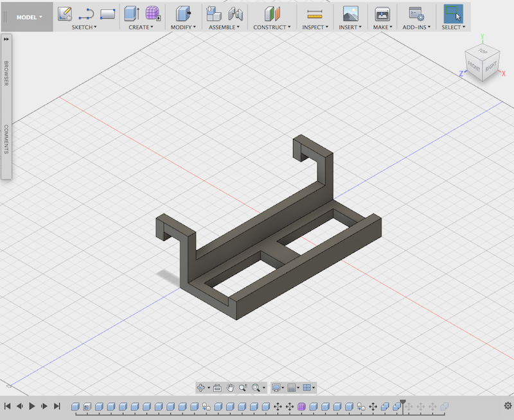The image size is (514, 420).
Task: Expand the side panel with double-arrow button
Action: click(x=6, y=39)
